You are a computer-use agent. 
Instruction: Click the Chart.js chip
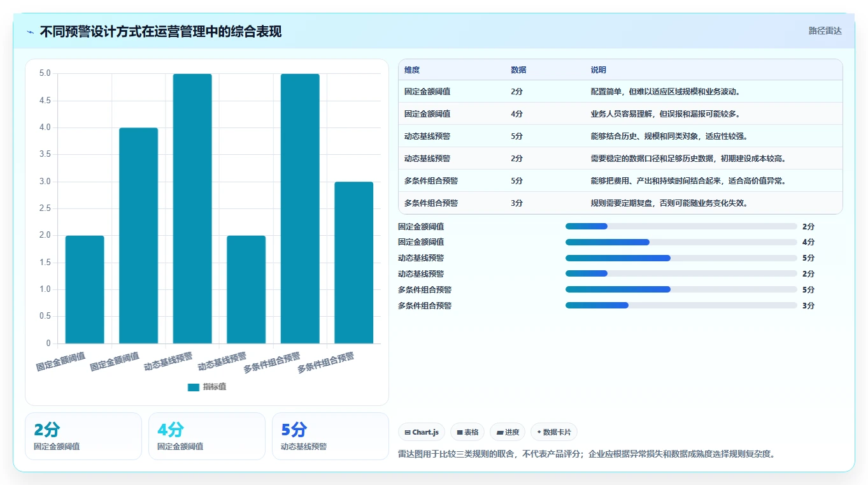pyautogui.click(x=422, y=432)
